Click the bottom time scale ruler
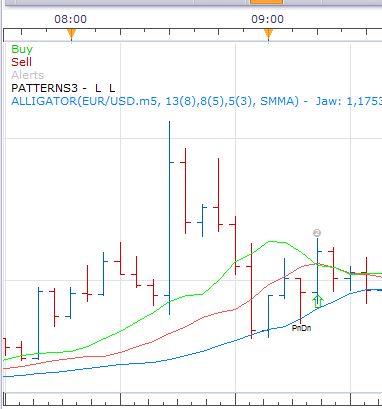The image size is (382, 409). (x=193, y=399)
